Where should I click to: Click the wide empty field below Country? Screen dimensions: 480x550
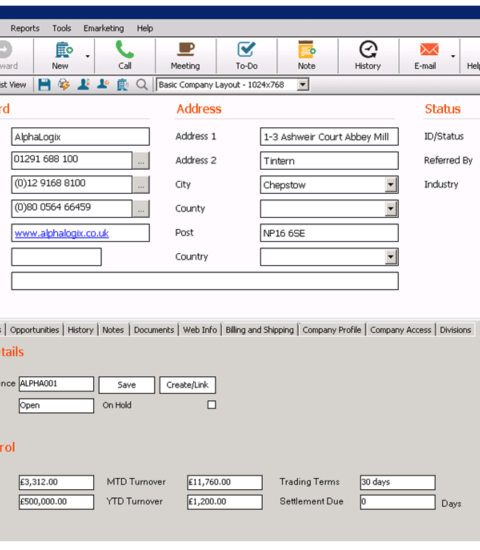pos(205,281)
